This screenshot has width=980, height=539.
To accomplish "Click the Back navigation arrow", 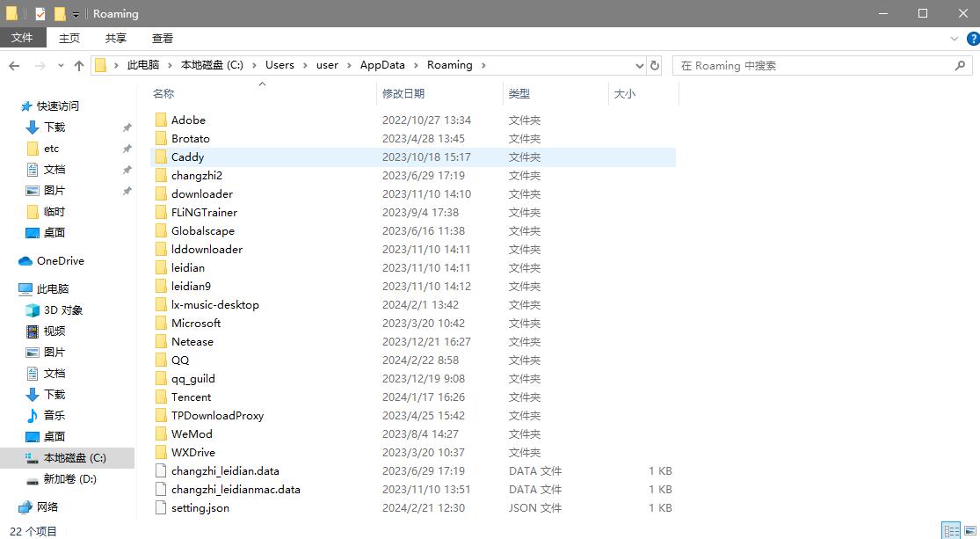I will pyautogui.click(x=14, y=66).
